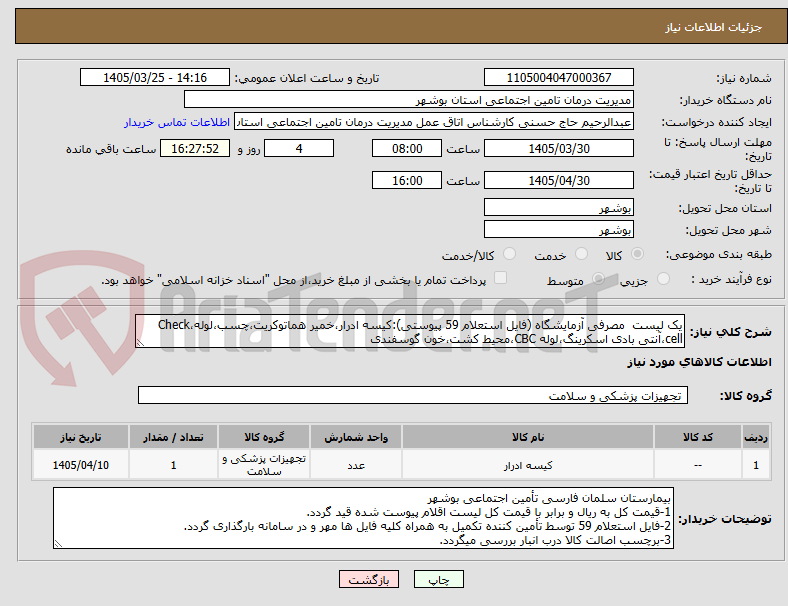Select the کالا radio button
The height and width of the screenshot is (606, 788).
(x=637, y=254)
